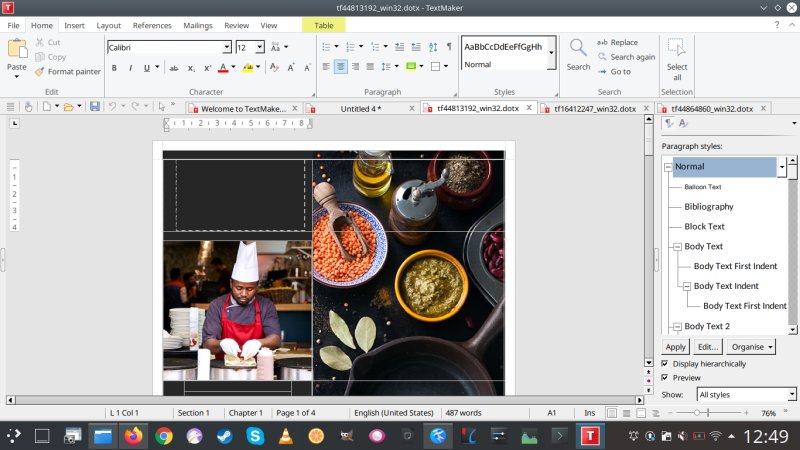Toggle the Preview checkbox
The height and width of the screenshot is (450, 800).
click(665, 378)
